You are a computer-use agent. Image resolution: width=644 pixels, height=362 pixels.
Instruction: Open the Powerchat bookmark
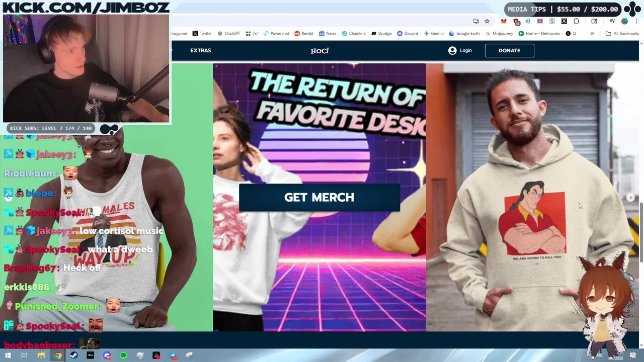[276, 34]
